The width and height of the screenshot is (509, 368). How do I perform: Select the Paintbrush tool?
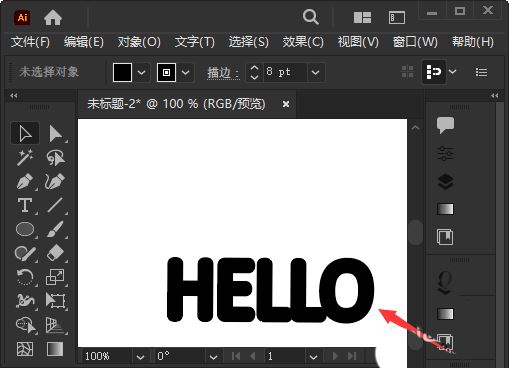click(55, 229)
